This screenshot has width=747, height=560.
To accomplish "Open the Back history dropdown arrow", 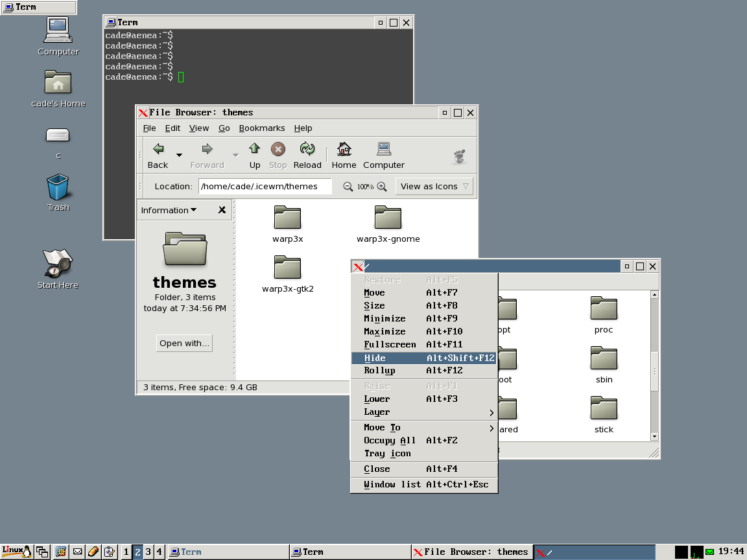I will (179, 156).
